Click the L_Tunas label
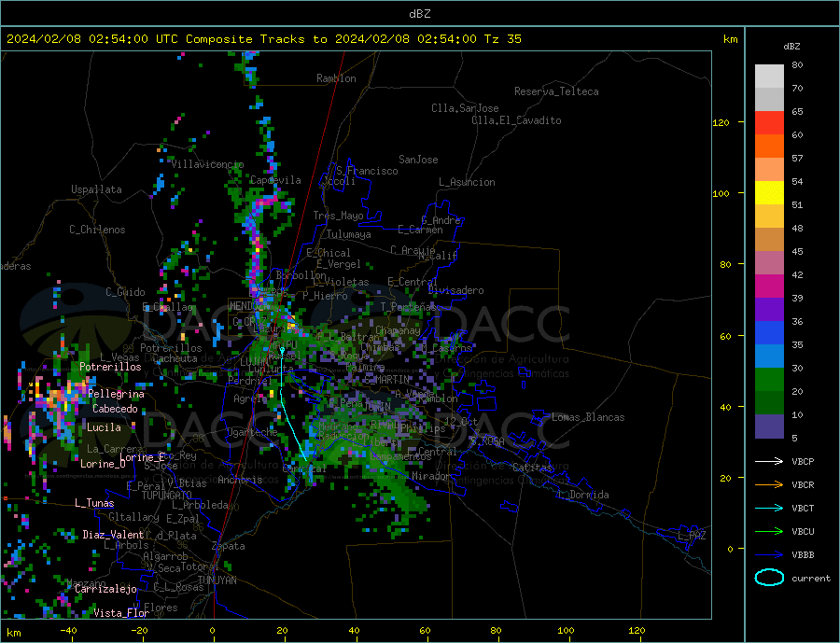This screenshot has height=643, width=840. click(95, 503)
